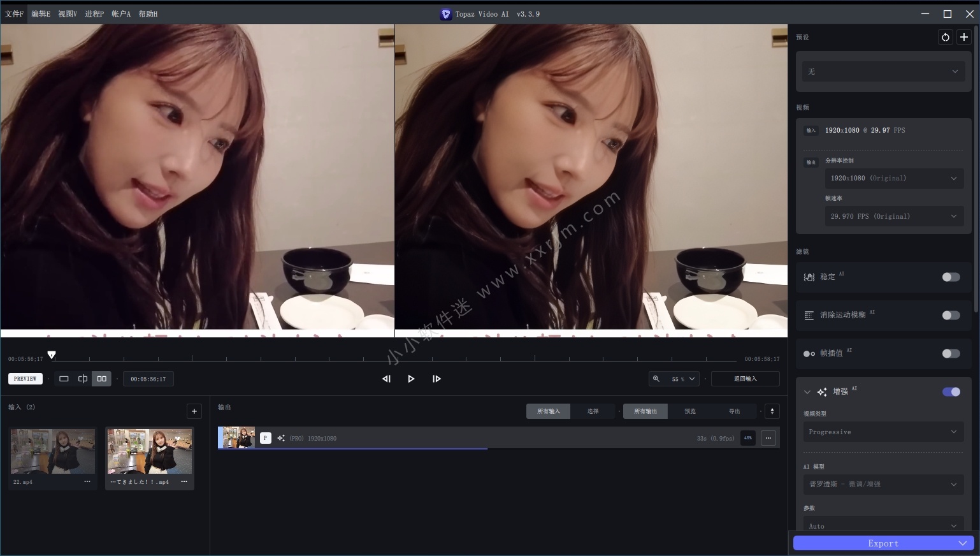Switch to the 预览 output tab
Viewport: 980px width, 556px height.
(x=689, y=411)
